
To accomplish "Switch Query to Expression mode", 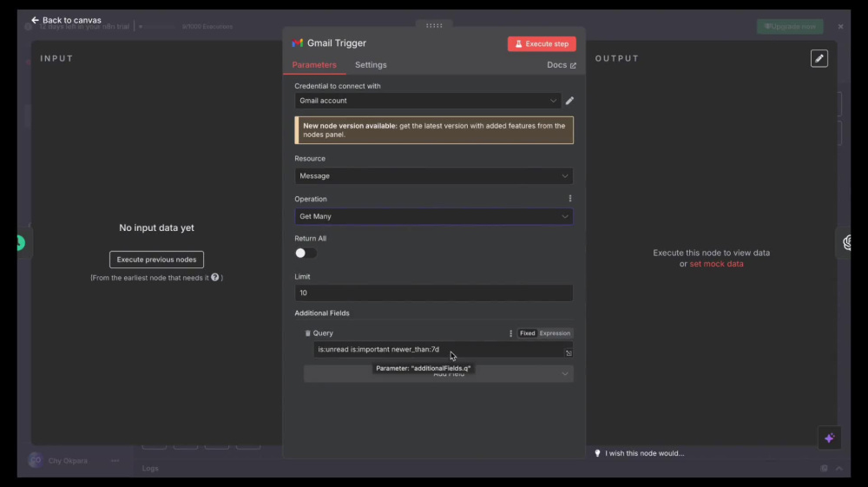I will pyautogui.click(x=555, y=333).
